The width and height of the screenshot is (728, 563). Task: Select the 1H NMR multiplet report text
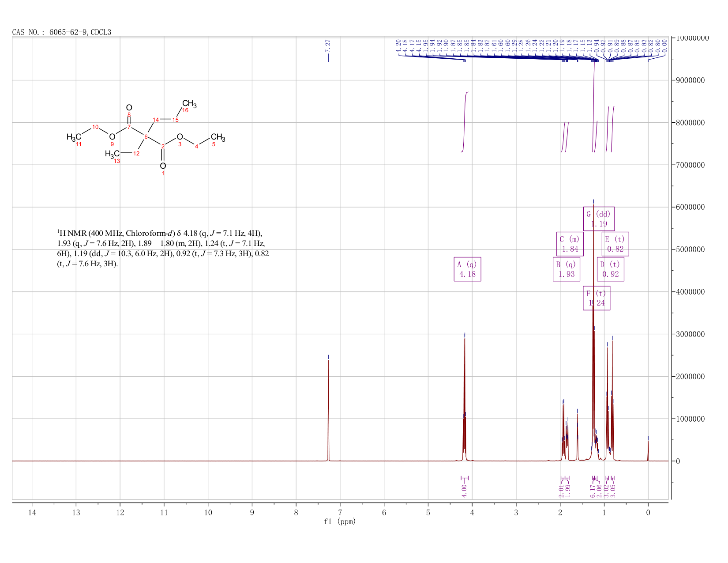coord(163,249)
